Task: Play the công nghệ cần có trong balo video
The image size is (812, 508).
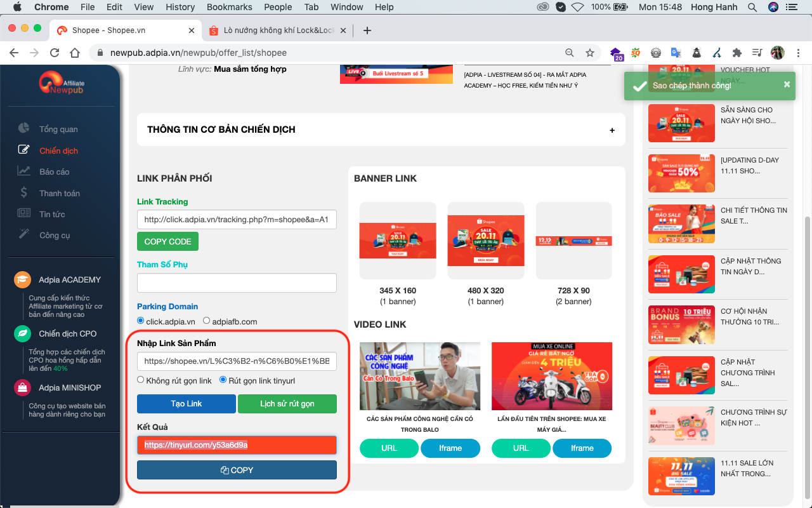Action: (x=420, y=377)
